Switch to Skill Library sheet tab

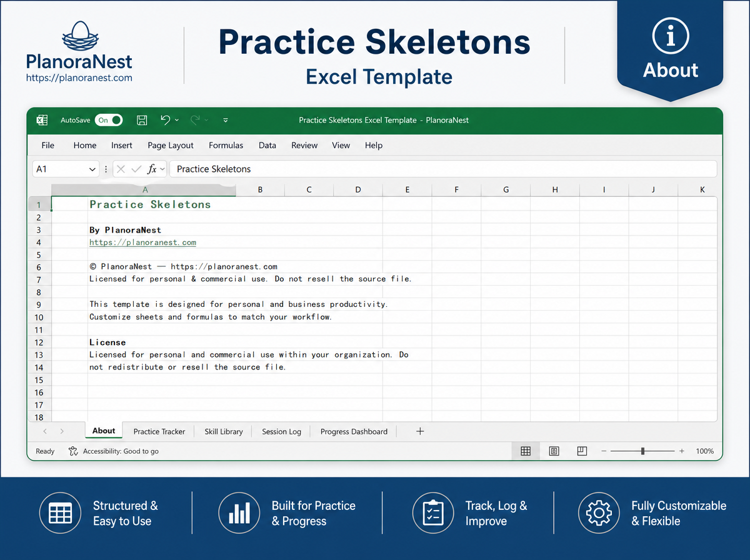[x=224, y=431]
